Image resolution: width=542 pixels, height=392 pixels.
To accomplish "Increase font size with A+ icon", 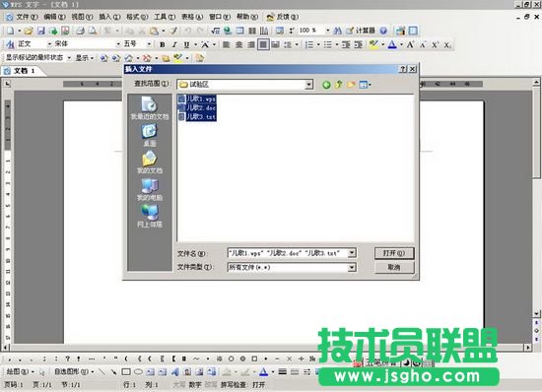I will (410, 44).
